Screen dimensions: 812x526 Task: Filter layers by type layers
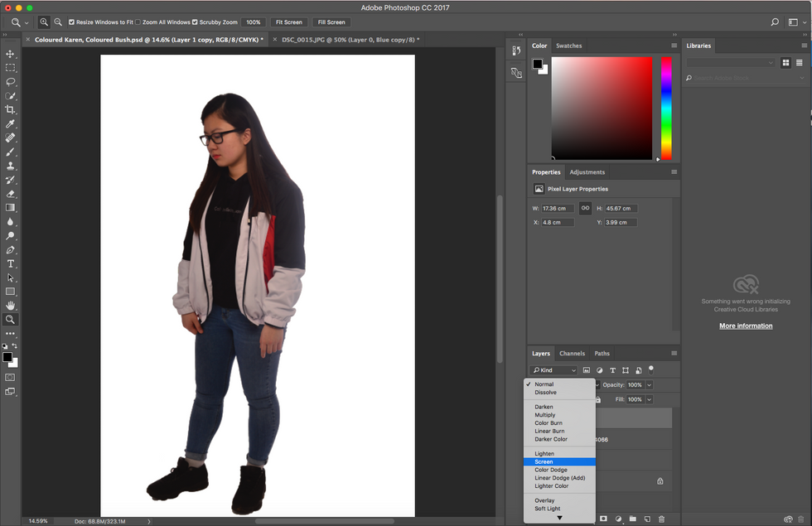(612, 370)
